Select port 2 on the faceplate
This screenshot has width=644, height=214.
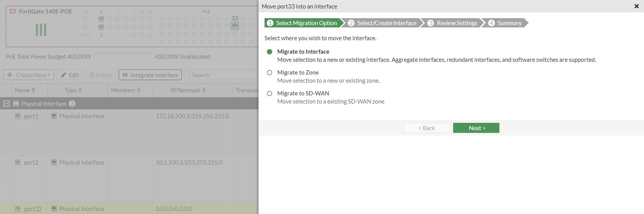point(101,27)
